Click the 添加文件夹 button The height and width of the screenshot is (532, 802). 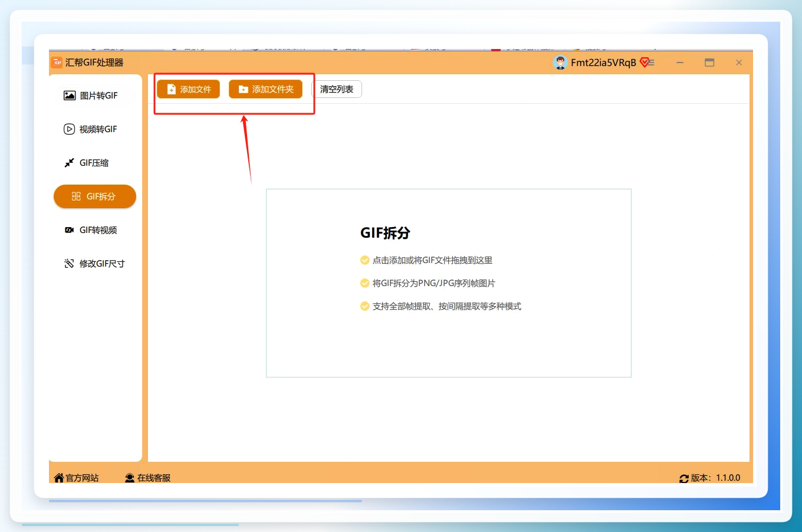265,89
